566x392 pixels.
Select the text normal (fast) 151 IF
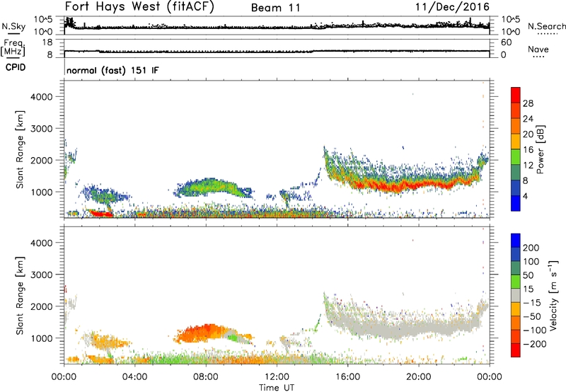point(112,70)
